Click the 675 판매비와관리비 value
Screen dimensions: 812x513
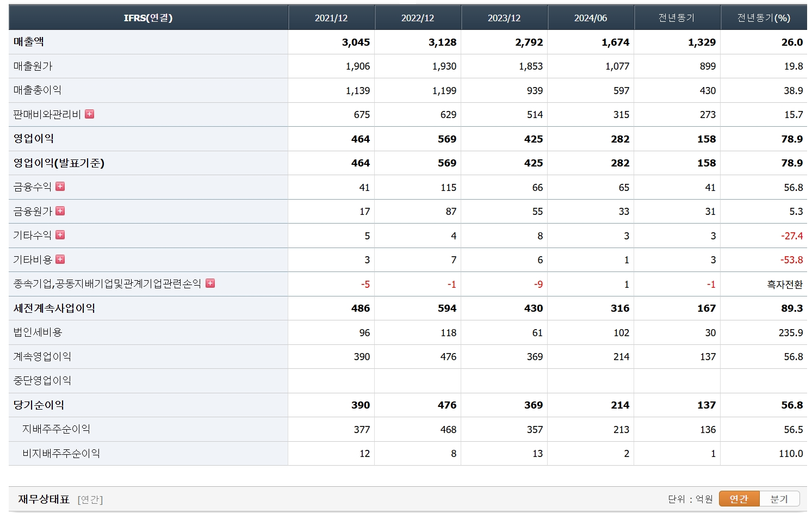click(362, 115)
